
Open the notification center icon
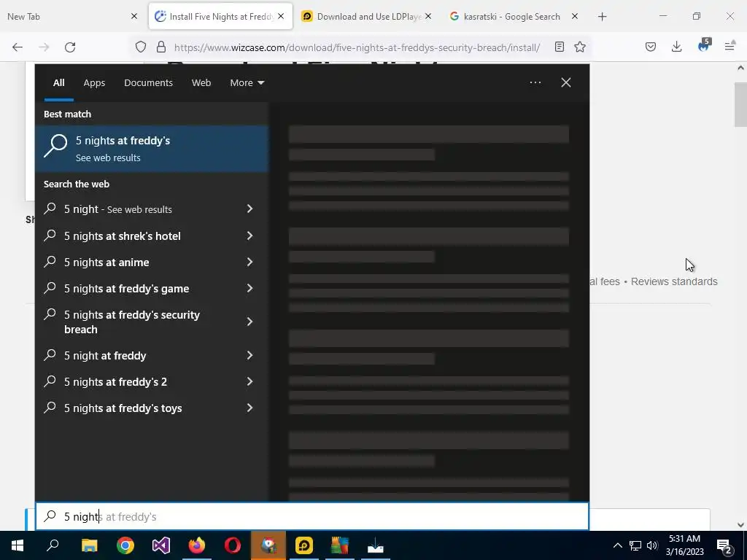(724, 545)
